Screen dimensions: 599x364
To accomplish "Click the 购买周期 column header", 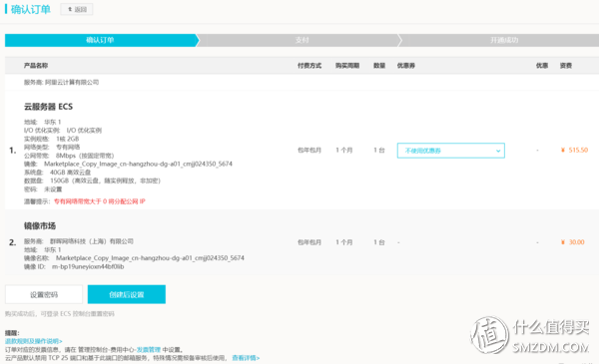I will (347, 66).
